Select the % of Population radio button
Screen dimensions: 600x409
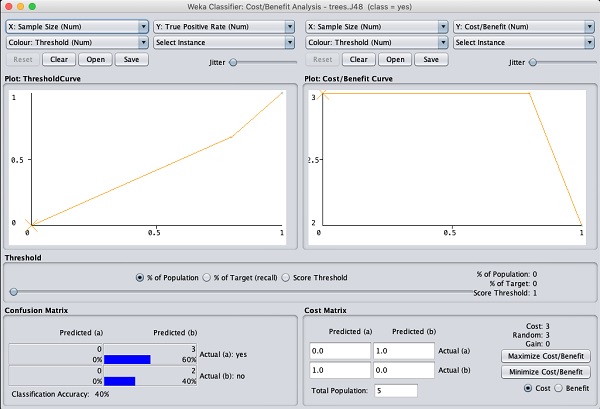tap(140, 278)
